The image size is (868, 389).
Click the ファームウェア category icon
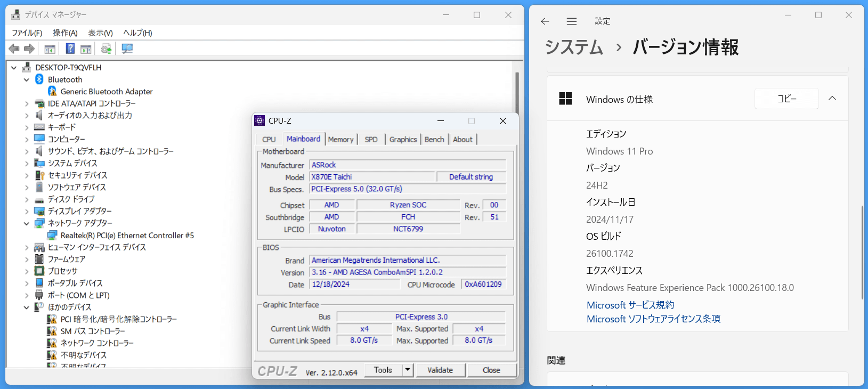(39, 259)
